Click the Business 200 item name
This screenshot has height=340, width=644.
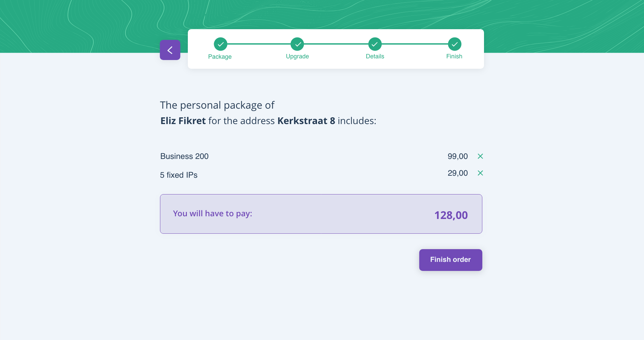[184, 156]
